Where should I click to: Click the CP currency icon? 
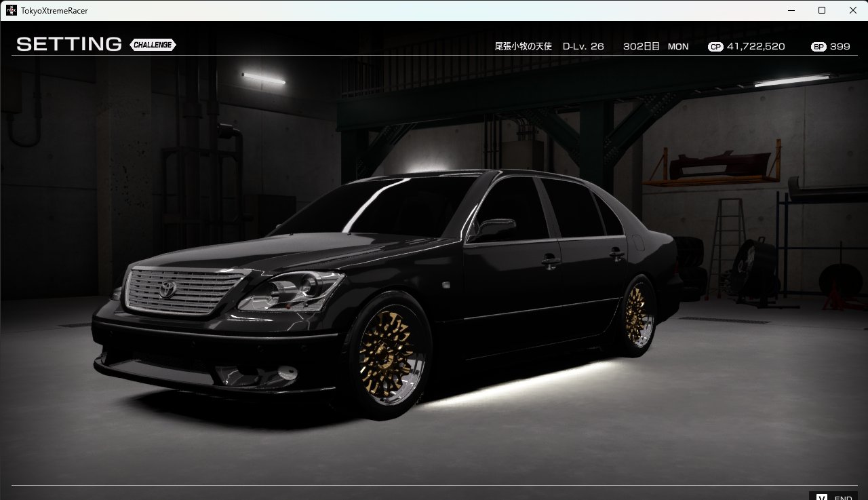pyautogui.click(x=715, y=47)
